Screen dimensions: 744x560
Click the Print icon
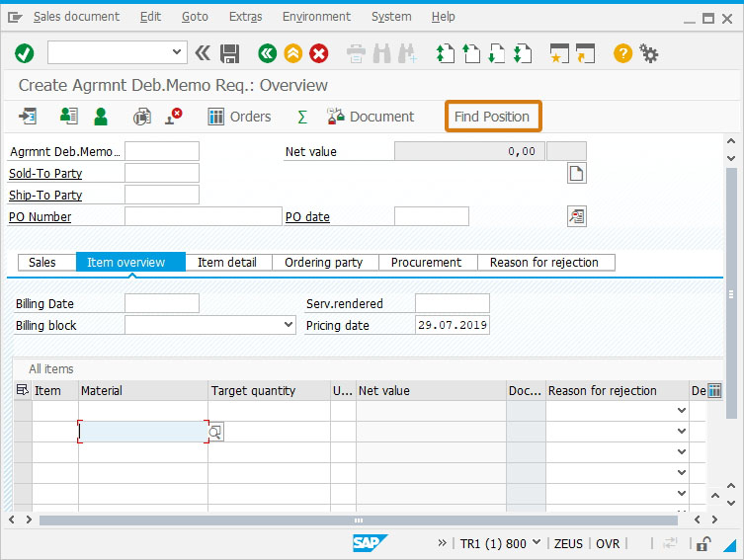pos(356,53)
